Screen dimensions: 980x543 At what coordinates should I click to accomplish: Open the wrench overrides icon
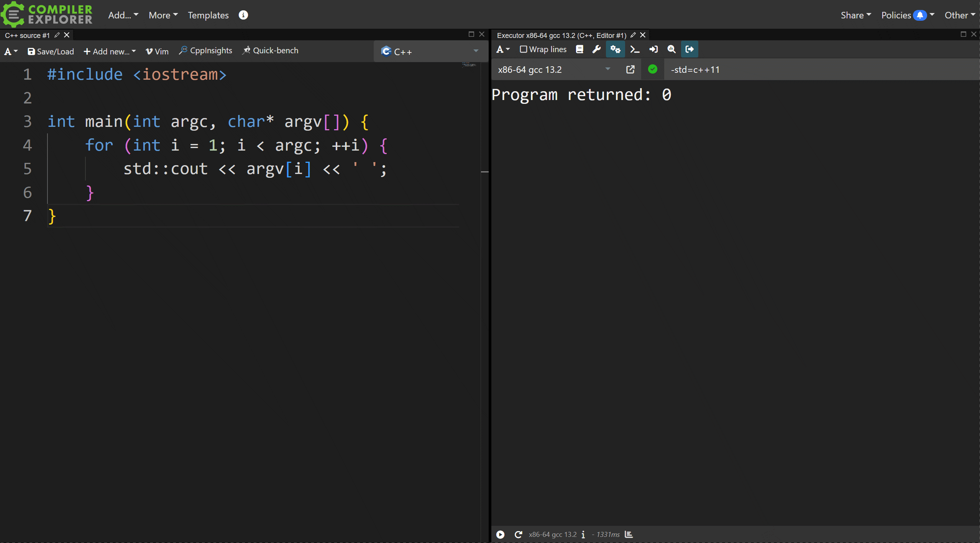pos(596,49)
